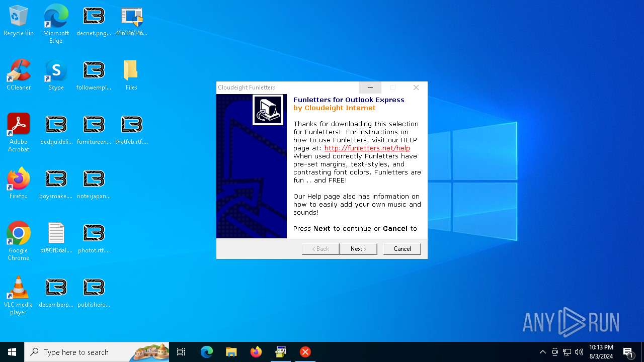644x362 pixels.
Task: Select Skype desktop shortcut
Action: tap(56, 75)
